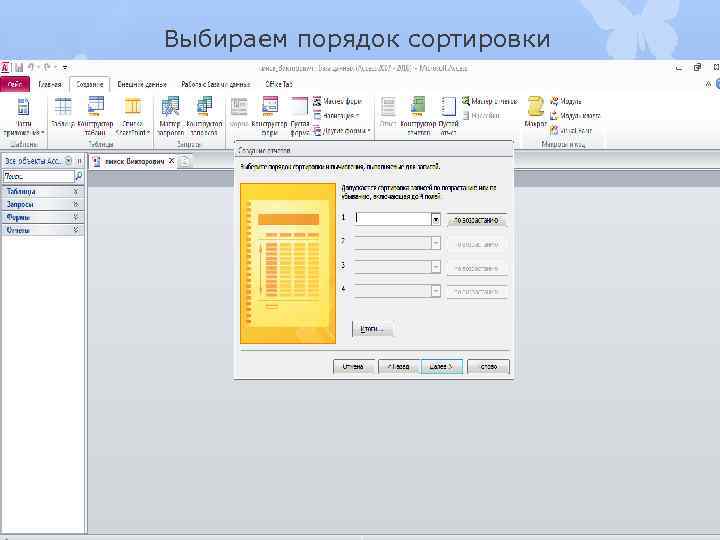Launch Form Wizard (Мастер форм)
Screen dimensions: 720x540
click(338, 101)
